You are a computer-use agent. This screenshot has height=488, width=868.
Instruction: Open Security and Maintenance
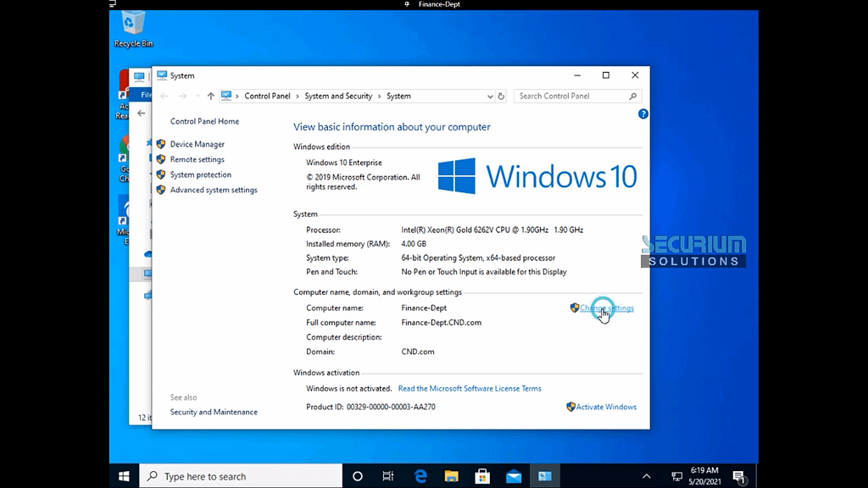[x=214, y=412]
